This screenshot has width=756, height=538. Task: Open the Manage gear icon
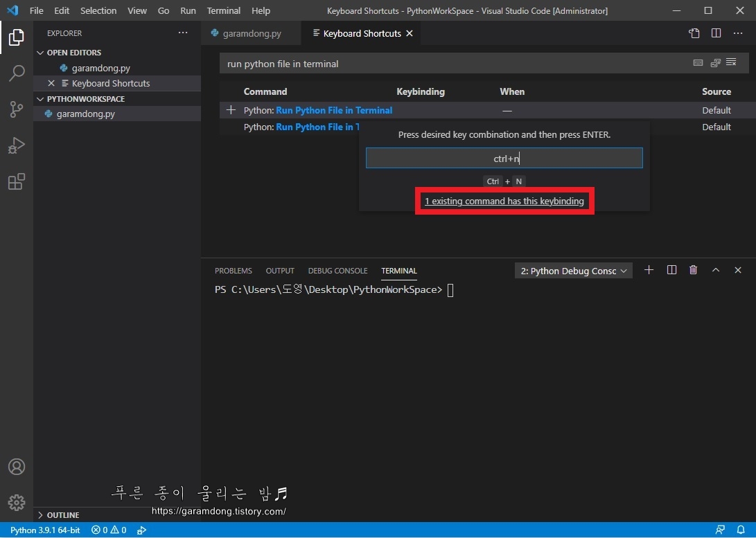[17, 503]
